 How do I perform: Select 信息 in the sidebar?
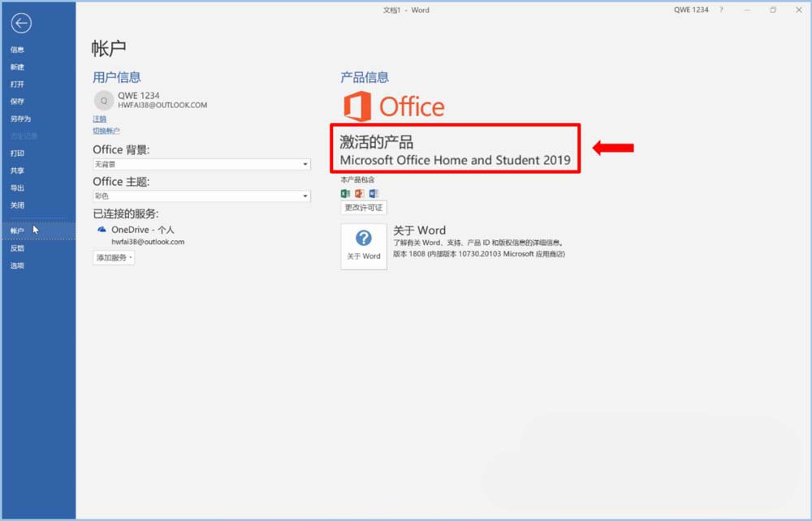[x=17, y=50]
